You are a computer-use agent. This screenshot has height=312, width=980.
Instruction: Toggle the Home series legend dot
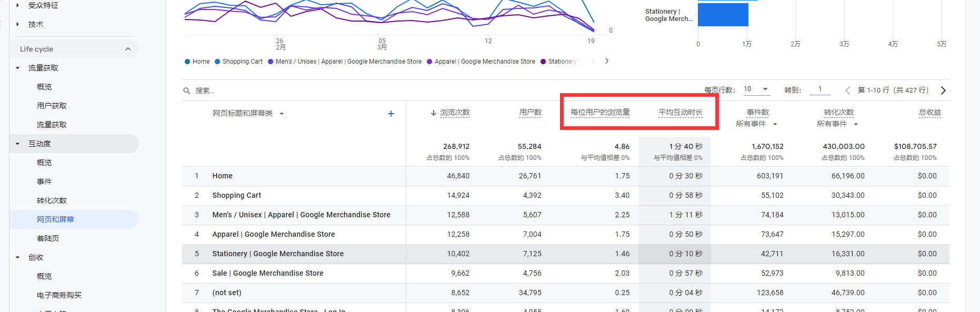pyautogui.click(x=187, y=62)
